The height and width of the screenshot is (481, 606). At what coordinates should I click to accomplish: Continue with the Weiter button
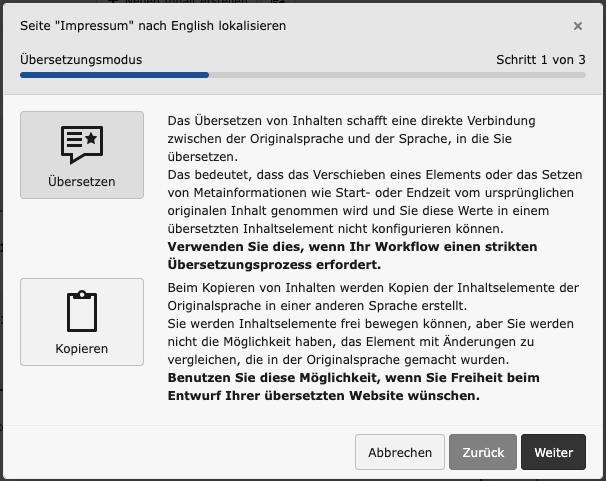pos(553,452)
